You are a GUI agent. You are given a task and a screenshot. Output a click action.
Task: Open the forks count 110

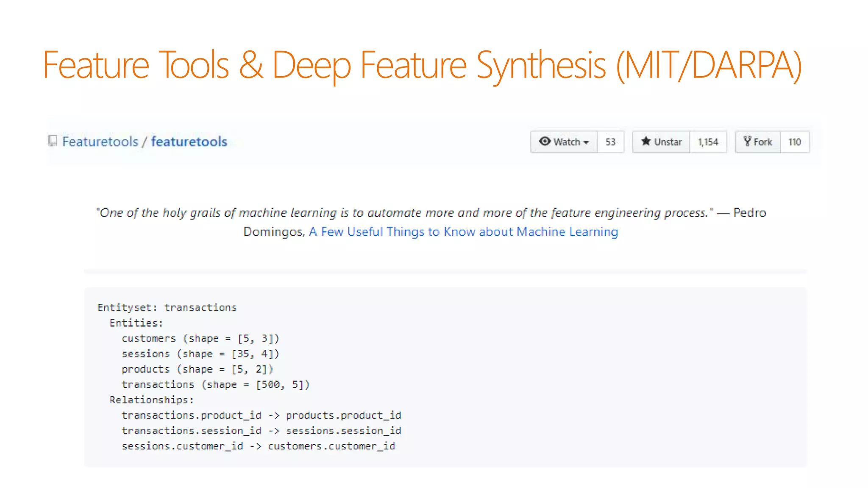794,142
